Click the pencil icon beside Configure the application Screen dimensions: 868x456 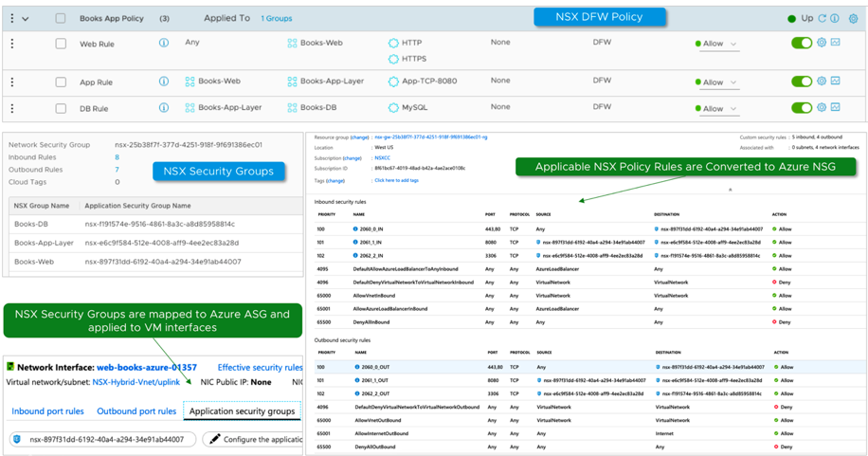[215, 439]
